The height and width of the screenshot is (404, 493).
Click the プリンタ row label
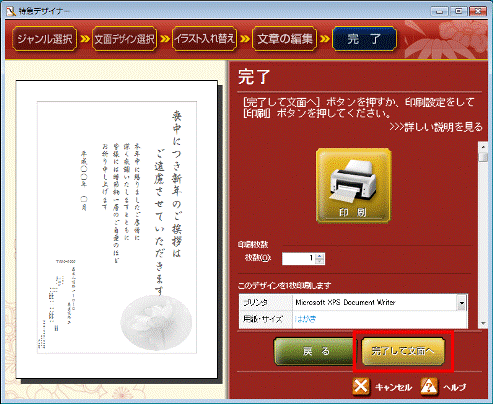coord(256,303)
